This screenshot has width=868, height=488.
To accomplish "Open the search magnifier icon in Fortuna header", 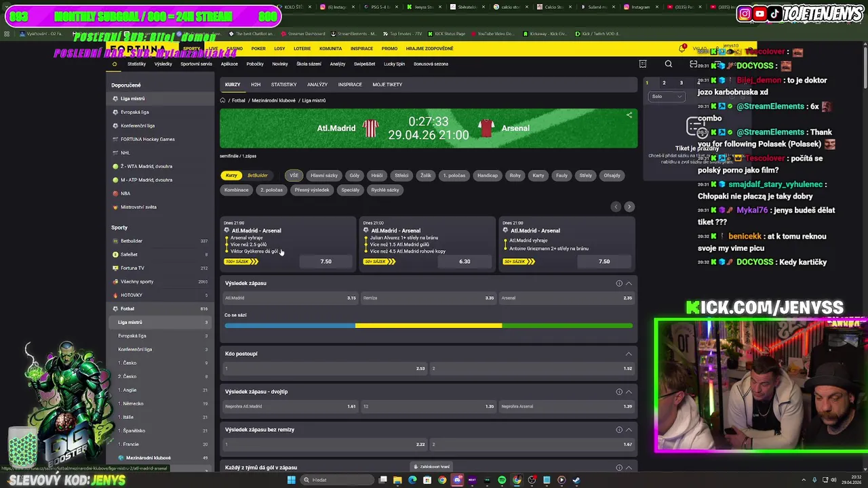I will (669, 64).
